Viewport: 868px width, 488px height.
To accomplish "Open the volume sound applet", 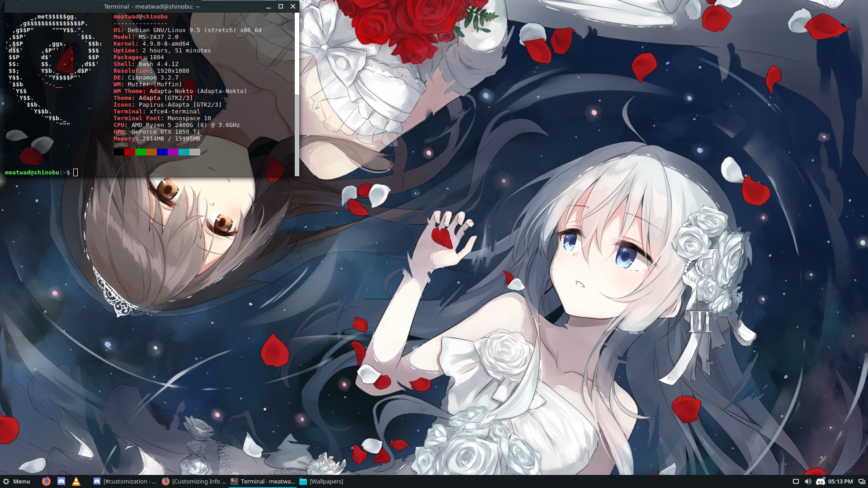I will click(808, 481).
